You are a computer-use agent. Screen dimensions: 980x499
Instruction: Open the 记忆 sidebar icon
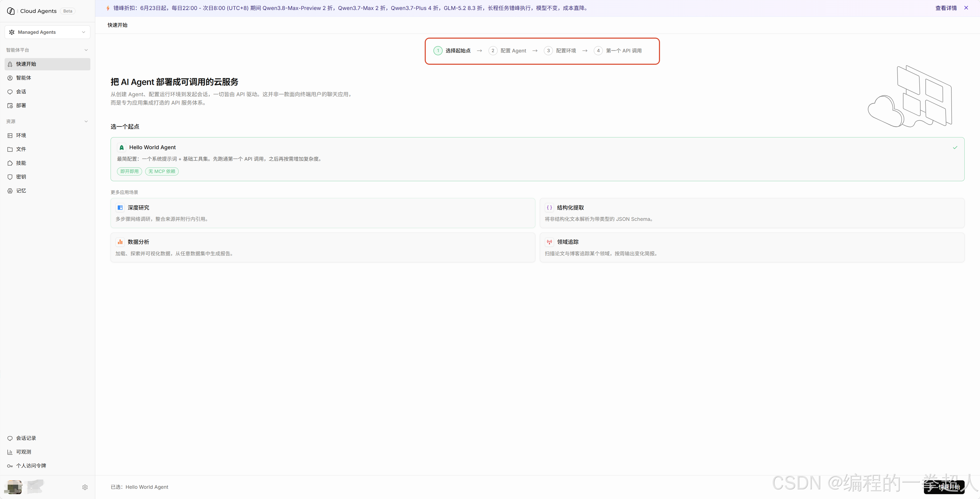click(10, 191)
